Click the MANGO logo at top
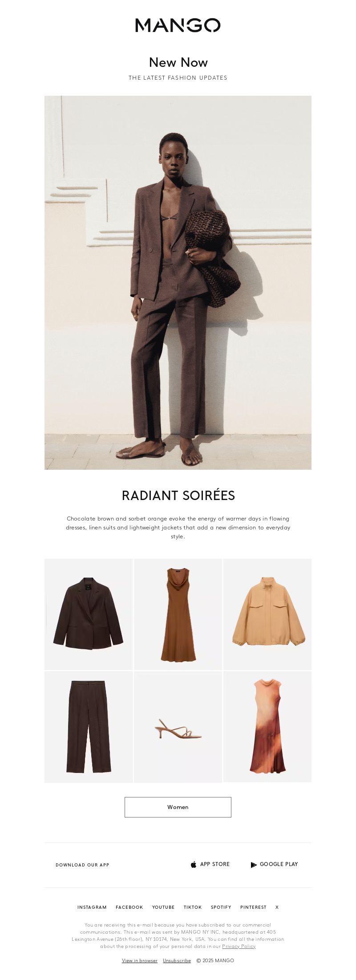 coord(178,25)
